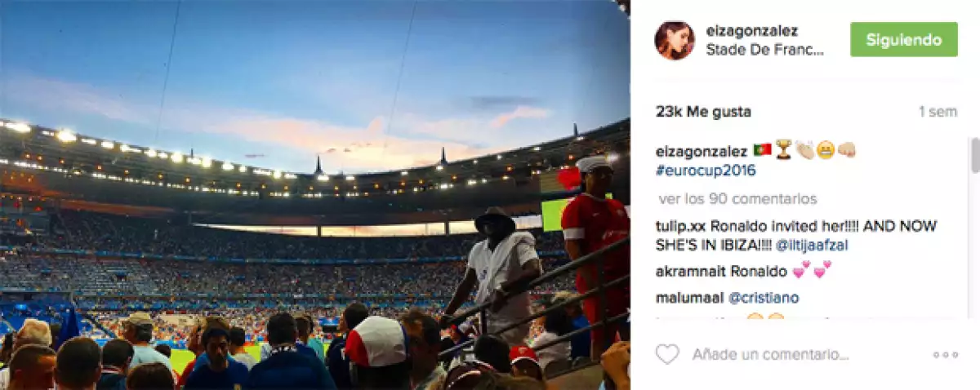Click 23k Me gusta likes count
This screenshot has height=390, width=980.
click(703, 112)
